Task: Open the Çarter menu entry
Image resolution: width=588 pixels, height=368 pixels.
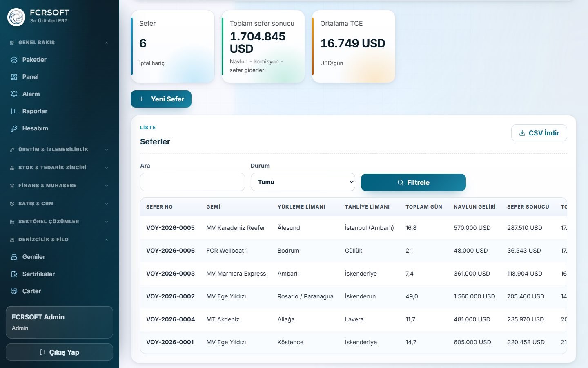Action: click(59, 291)
